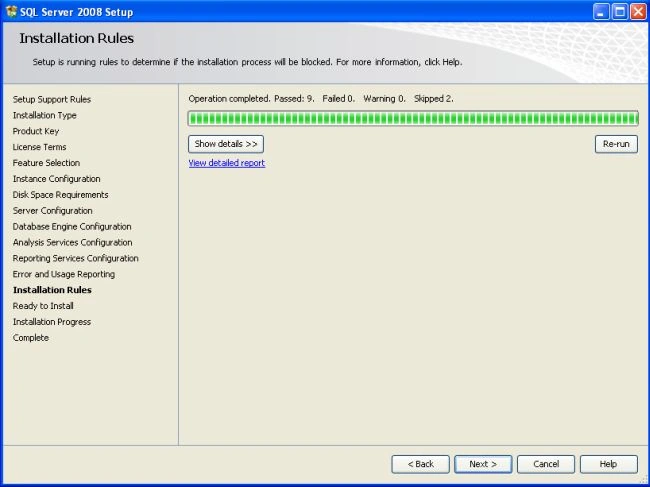
Task: Select Complete step in sidebar
Action: click(x=31, y=338)
